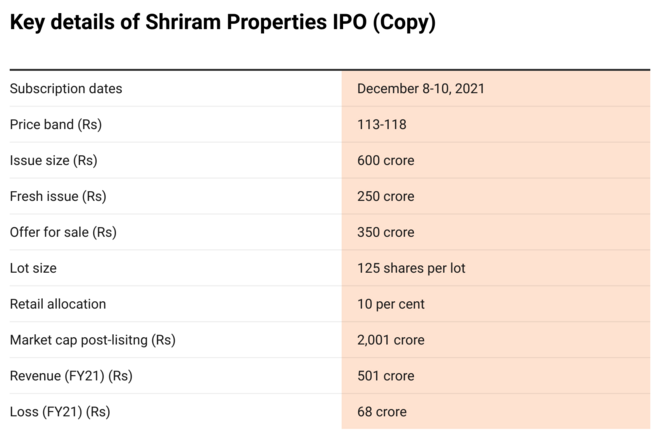The image size is (660, 443).
Task: Select the Retail allocation label
Action: 58,304
